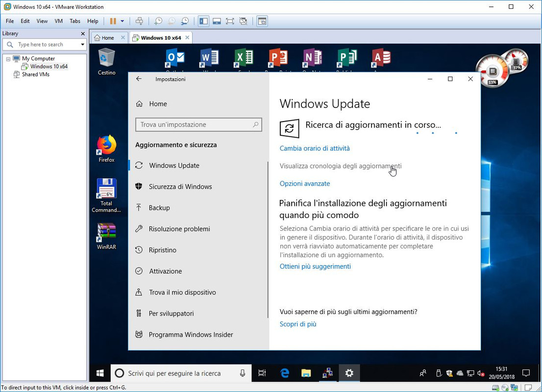Open the Windows Start menu
The height and width of the screenshot is (392, 542).
coord(100,373)
